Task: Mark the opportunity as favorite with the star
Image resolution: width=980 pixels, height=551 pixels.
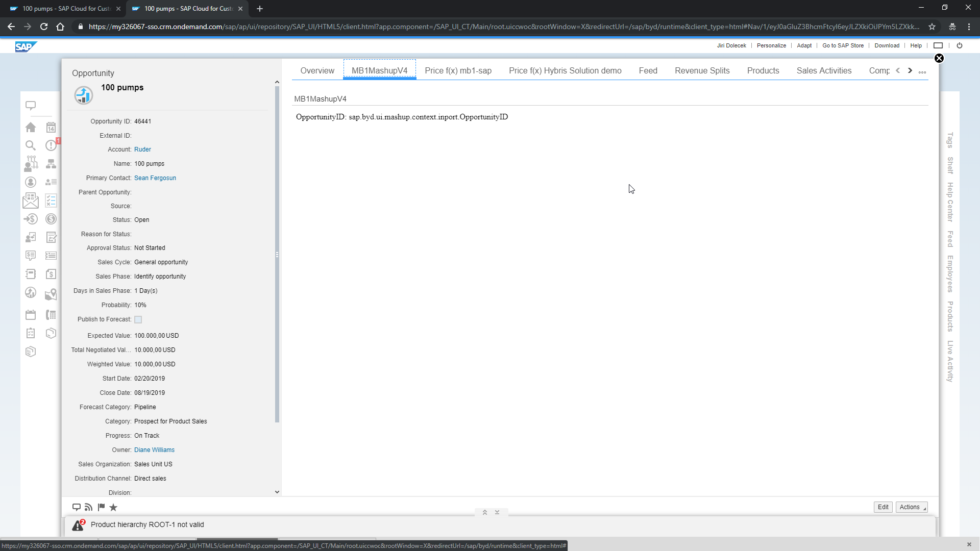Action: (x=113, y=507)
